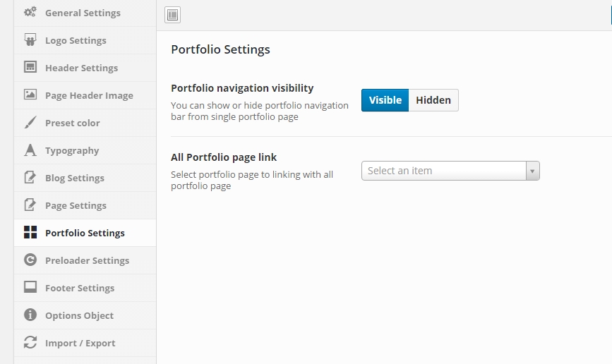This screenshot has width=612, height=364.
Task: Set portfolio navigation to Visible
Action: point(385,100)
